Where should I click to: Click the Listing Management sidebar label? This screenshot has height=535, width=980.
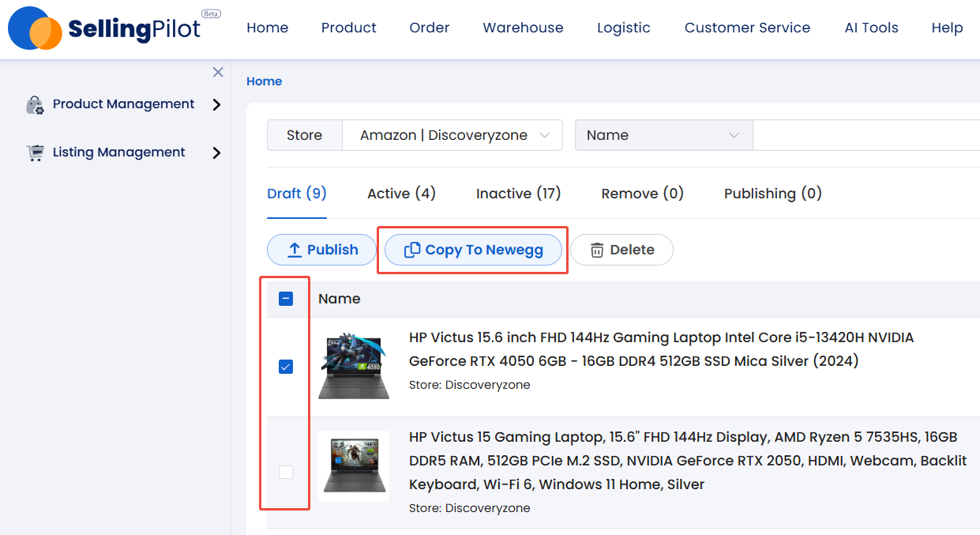click(x=118, y=153)
